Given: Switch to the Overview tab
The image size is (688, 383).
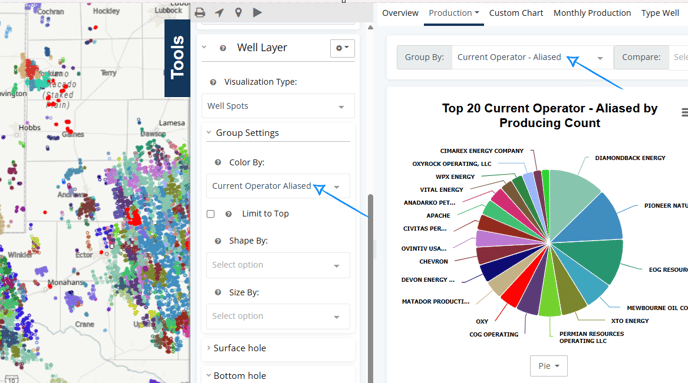Looking at the screenshot, I should tap(400, 13).
